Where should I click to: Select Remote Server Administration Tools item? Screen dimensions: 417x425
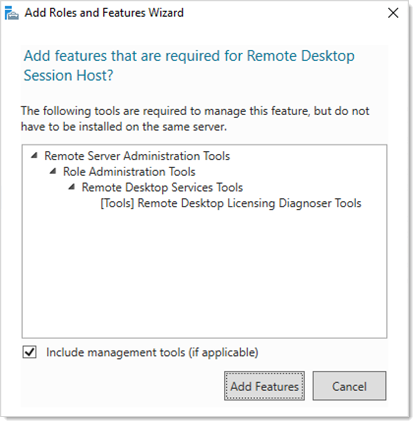click(137, 156)
